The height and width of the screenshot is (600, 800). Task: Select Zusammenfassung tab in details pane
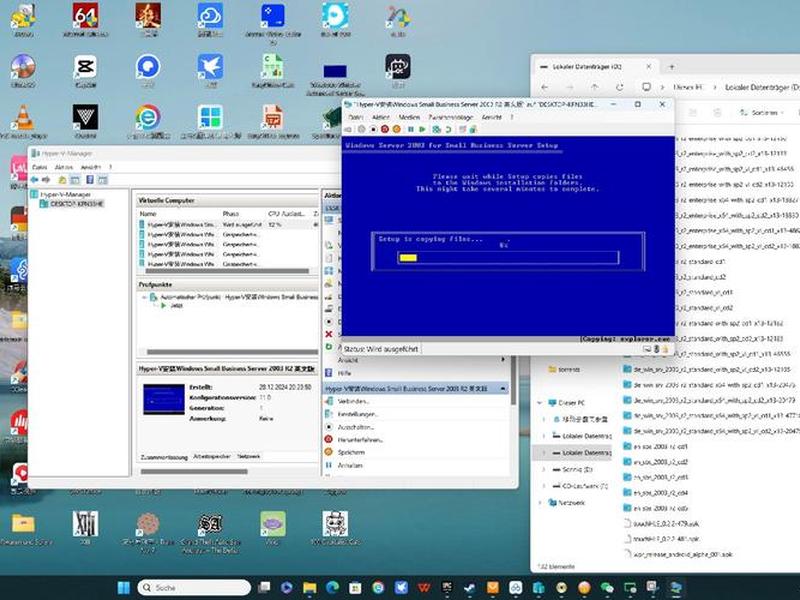click(x=164, y=457)
